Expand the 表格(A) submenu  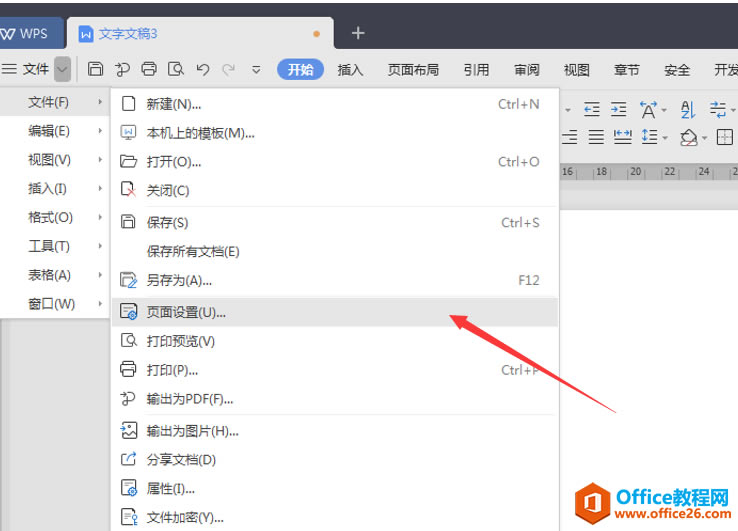click(x=55, y=275)
